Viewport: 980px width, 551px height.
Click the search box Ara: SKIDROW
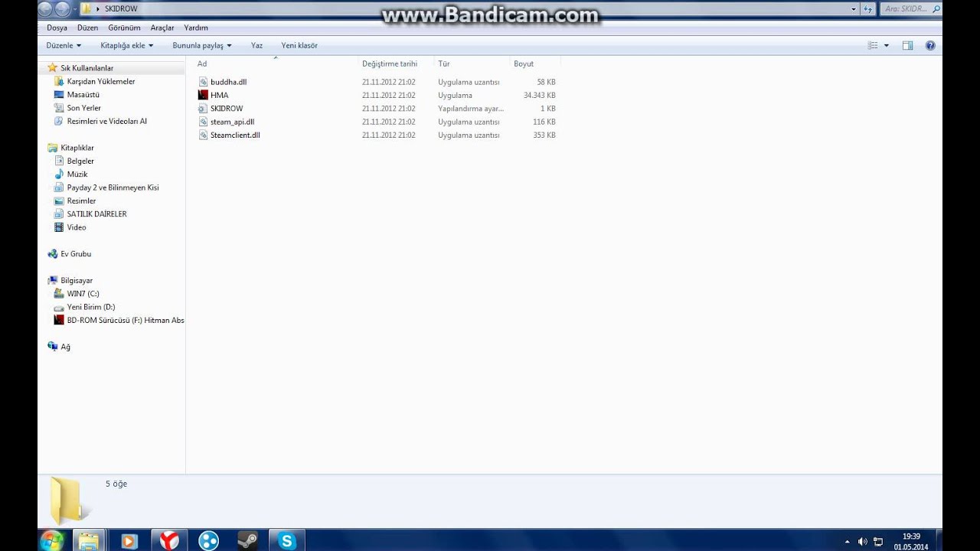click(910, 9)
